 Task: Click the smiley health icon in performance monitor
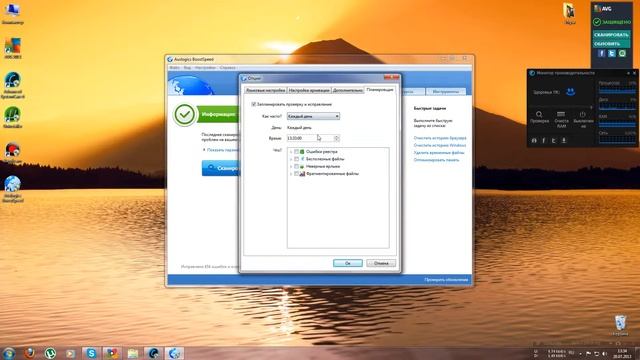click(x=571, y=92)
